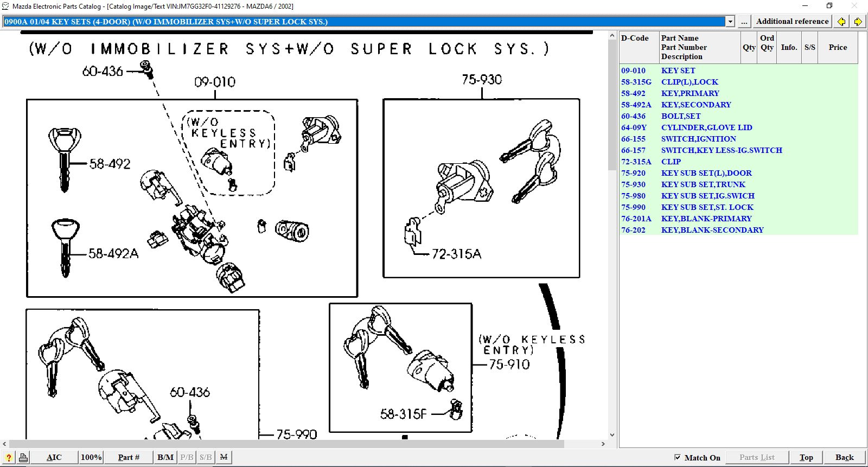Click the 58-315F callout in diagram
This screenshot has height=467, width=868.
[x=404, y=414]
